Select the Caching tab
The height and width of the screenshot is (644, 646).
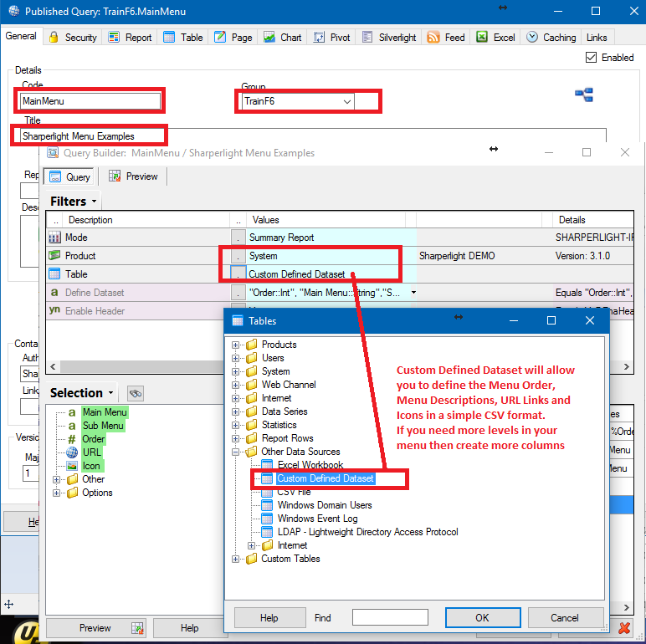(551, 38)
